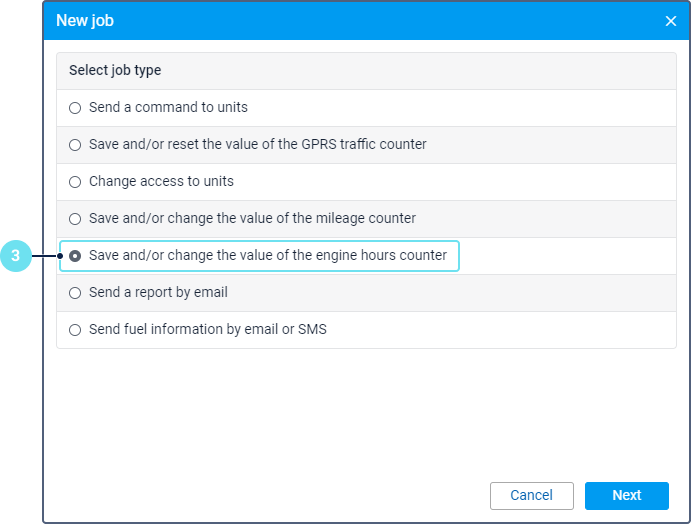Screen dimensions: 691x524
Task: Click the "Select job type" header
Action: point(115,71)
